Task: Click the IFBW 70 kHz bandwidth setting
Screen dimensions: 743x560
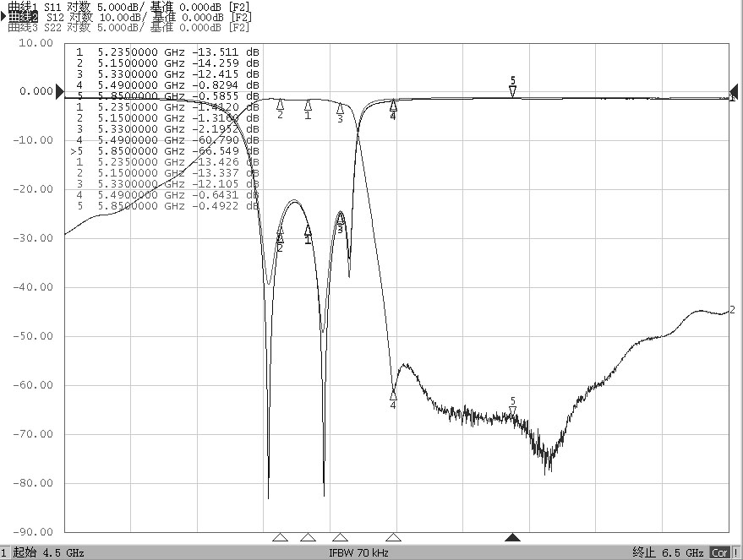Action: pyautogui.click(x=358, y=552)
